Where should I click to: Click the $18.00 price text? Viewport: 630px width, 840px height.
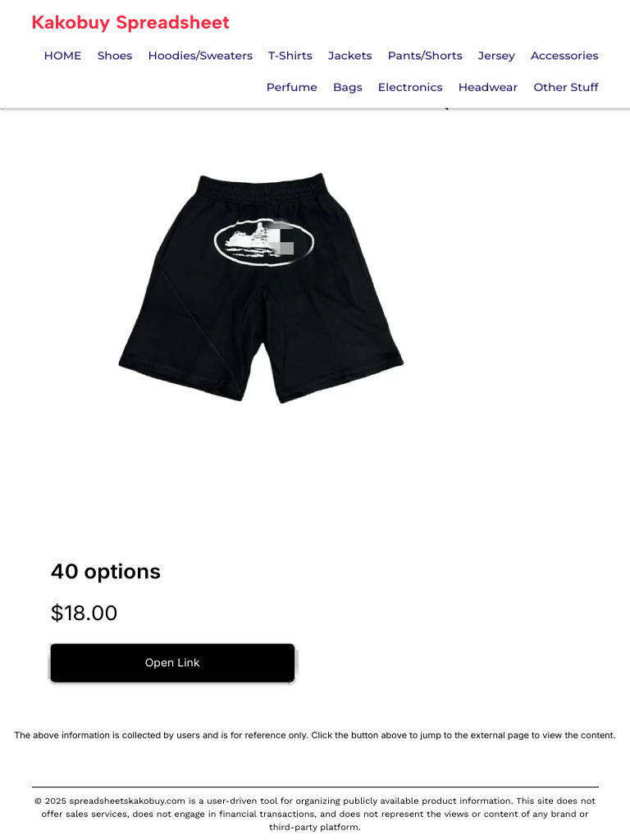[84, 613]
